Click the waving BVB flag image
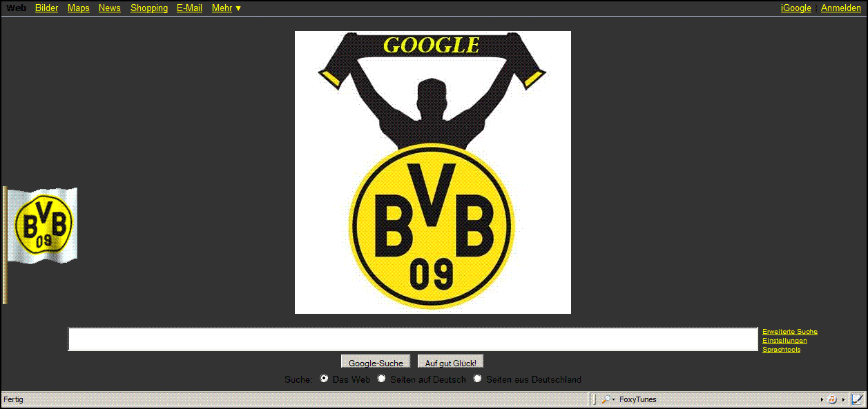This screenshot has height=409, width=868. [40, 245]
